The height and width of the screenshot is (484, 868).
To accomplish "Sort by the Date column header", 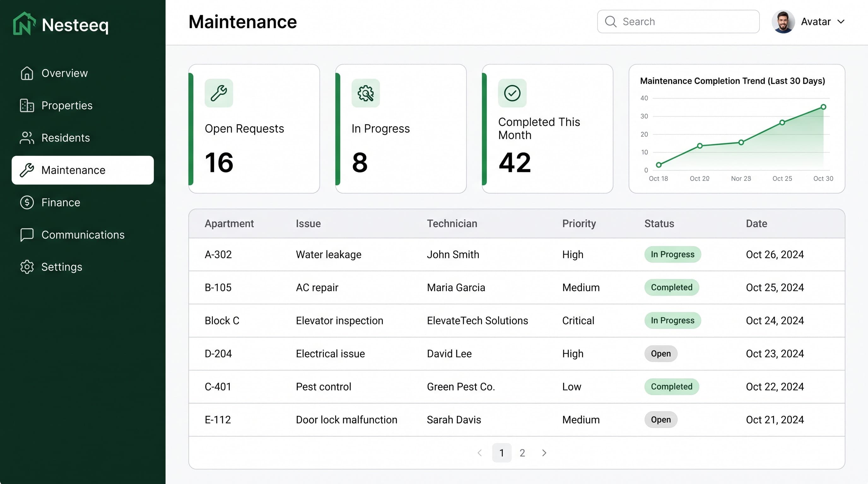I will click(756, 223).
